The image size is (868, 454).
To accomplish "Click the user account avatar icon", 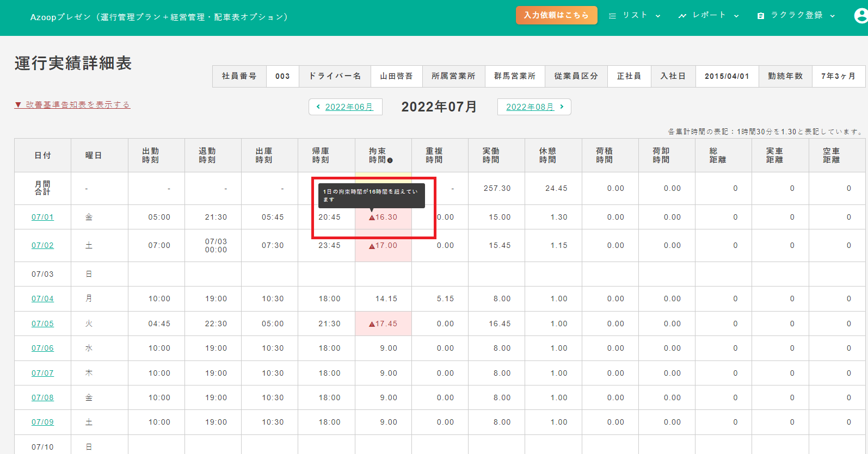I will (861, 16).
